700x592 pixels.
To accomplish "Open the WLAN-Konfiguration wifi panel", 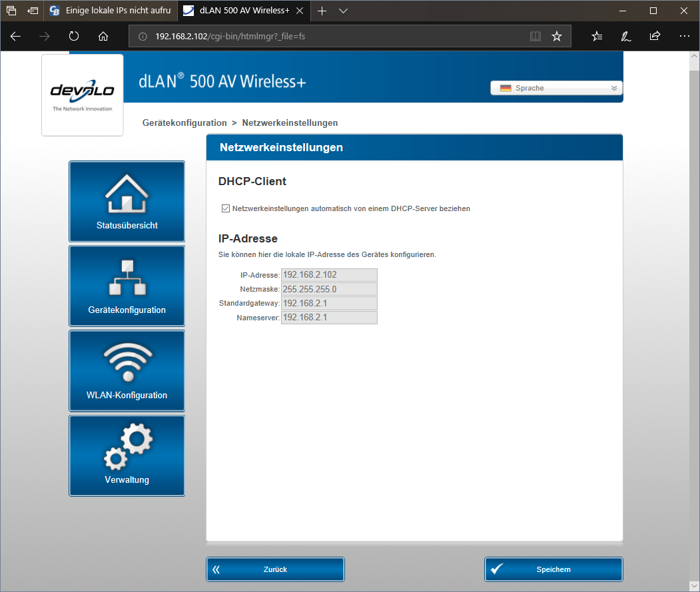I will (x=127, y=370).
